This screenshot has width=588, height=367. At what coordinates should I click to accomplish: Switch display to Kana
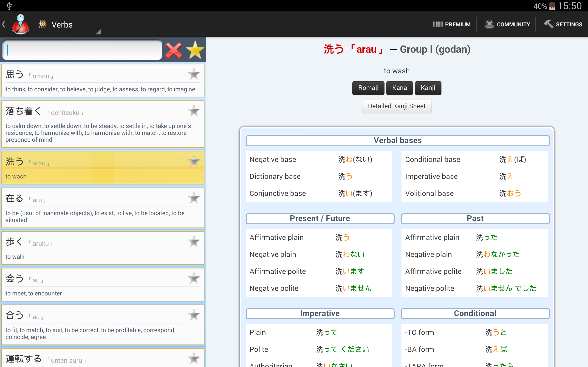pyautogui.click(x=399, y=88)
